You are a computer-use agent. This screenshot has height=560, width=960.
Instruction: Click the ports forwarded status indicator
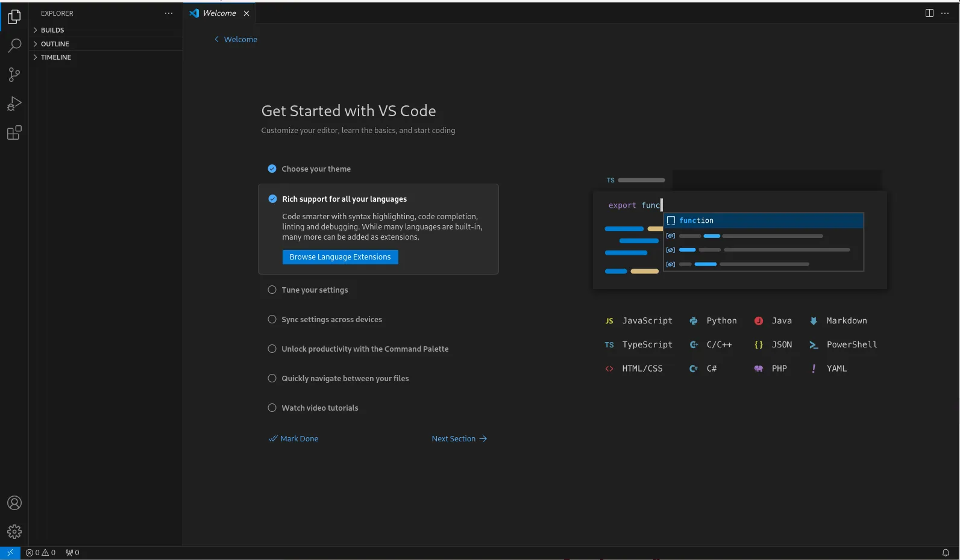point(72,552)
